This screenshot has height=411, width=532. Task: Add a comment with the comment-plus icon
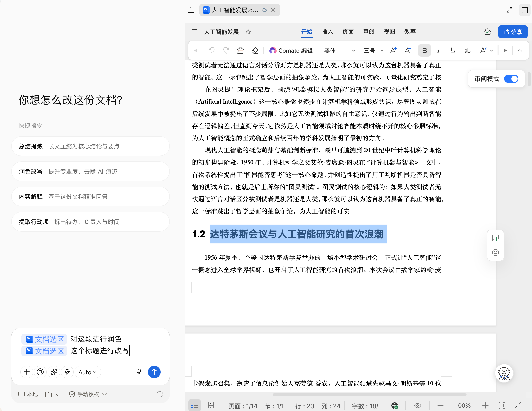[495, 238]
